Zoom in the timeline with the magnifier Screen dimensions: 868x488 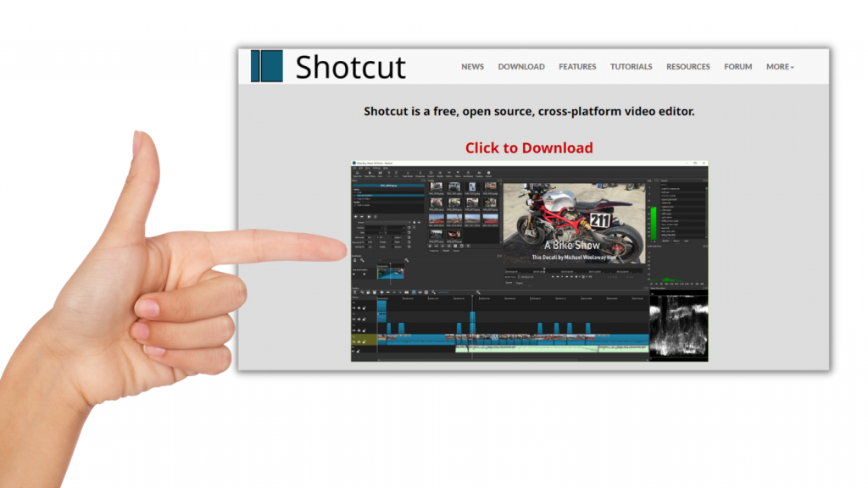click(478, 292)
